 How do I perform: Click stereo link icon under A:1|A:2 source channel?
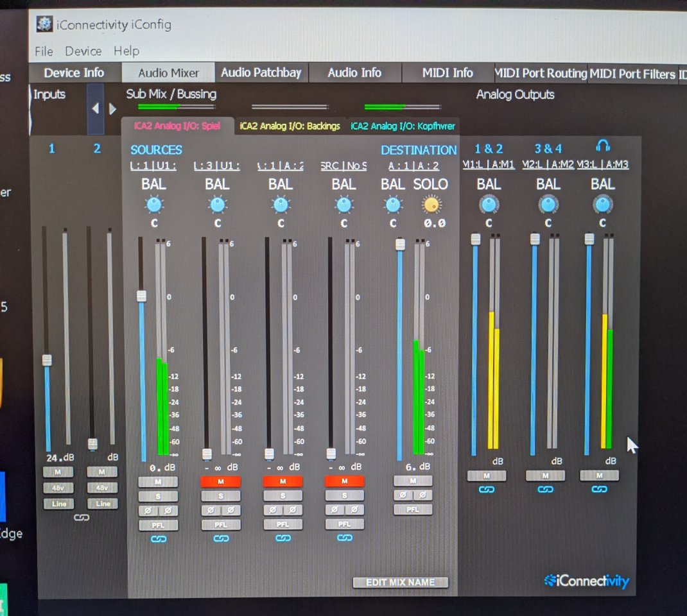pyautogui.click(x=283, y=538)
